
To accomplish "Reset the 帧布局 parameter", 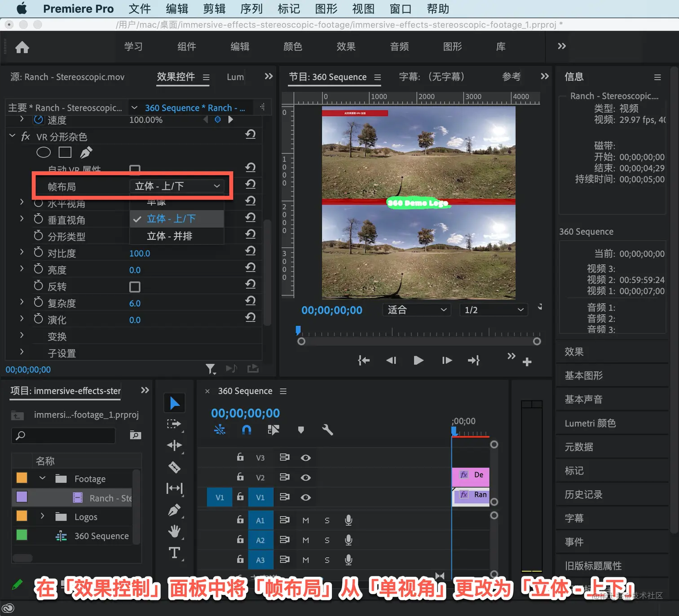I will (x=251, y=184).
